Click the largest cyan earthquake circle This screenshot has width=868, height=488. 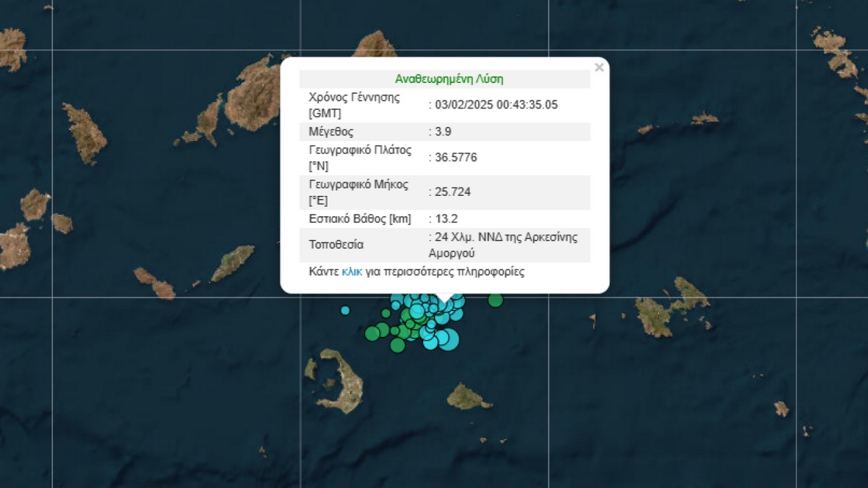(448, 338)
